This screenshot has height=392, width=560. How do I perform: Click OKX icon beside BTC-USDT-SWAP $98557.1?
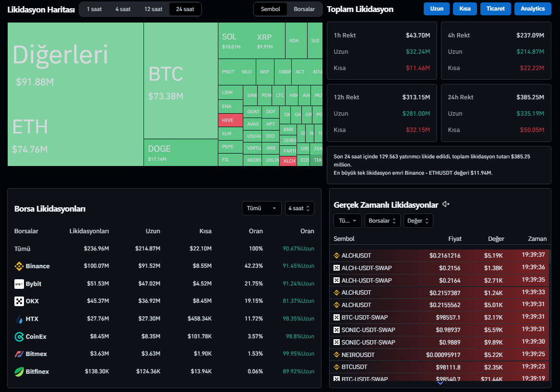point(336,317)
